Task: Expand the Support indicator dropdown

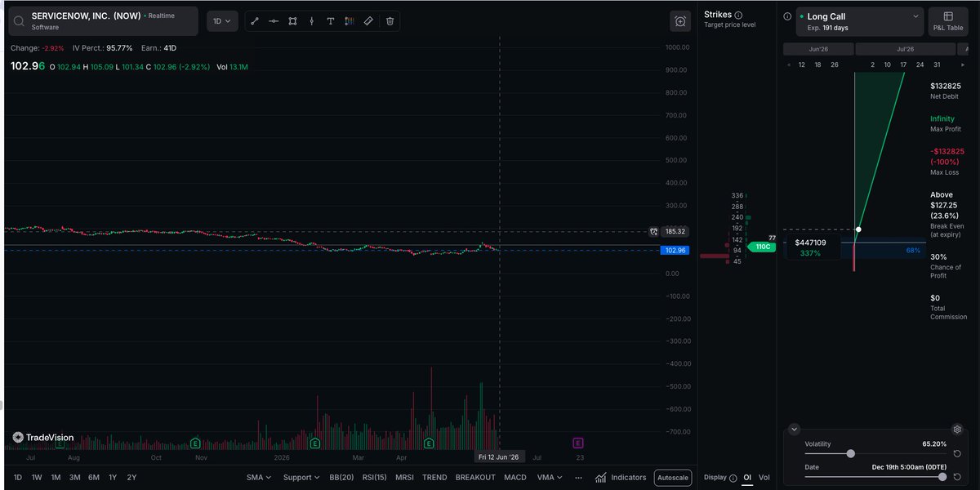Action: point(301,477)
